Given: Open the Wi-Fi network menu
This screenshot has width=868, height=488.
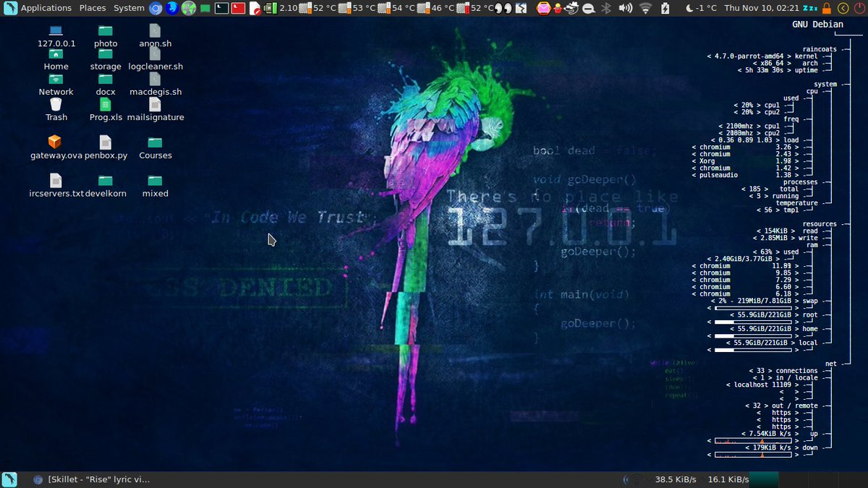Looking at the screenshot, I should coord(645,9).
